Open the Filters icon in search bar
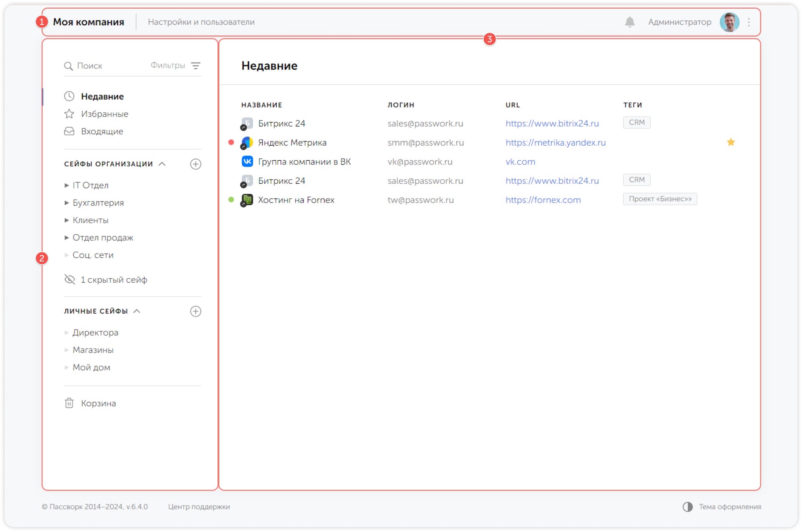This screenshot has height=532, width=802. pos(196,66)
